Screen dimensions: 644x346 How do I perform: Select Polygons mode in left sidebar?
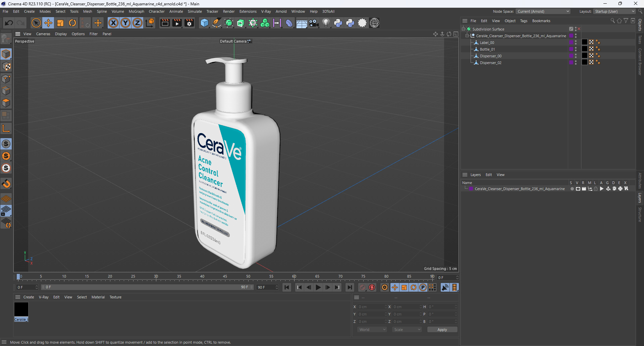pos(6,103)
